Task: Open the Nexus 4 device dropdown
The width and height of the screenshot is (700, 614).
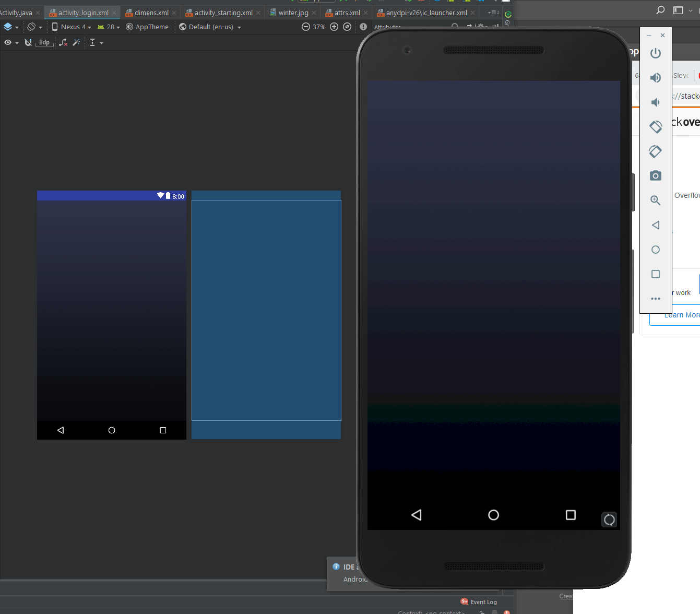Action: click(x=71, y=27)
